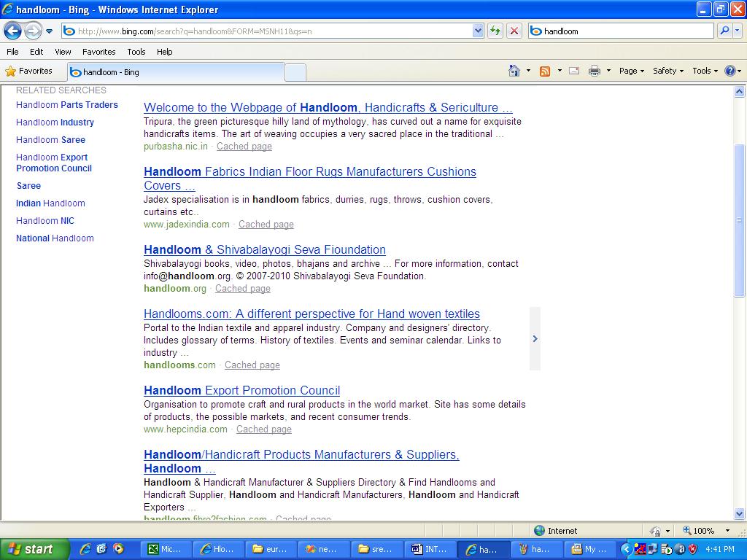The width and height of the screenshot is (747, 560).
Task: Click the green Refresh arrows icon
Action: pyautogui.click(x=495, y=31)
